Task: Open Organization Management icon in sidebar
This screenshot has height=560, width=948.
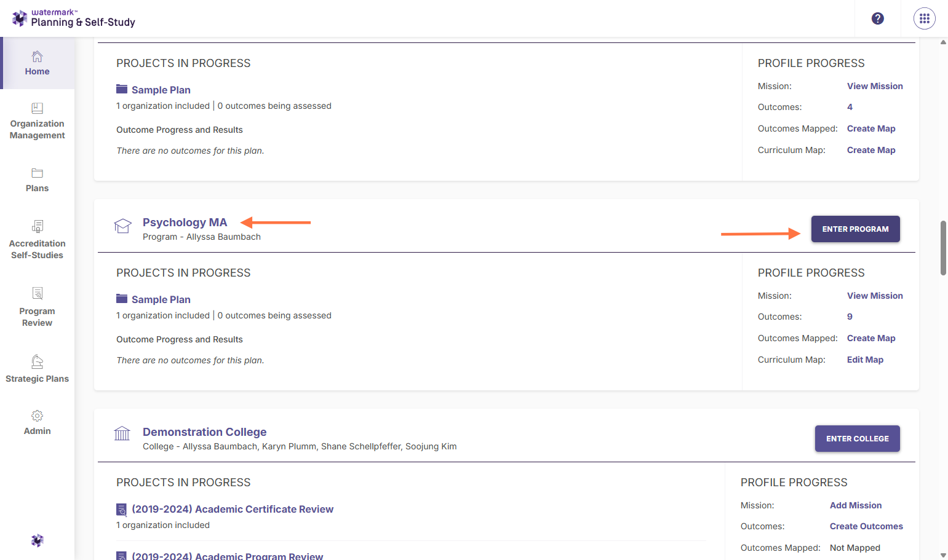Action: click(x=38, y=108)
